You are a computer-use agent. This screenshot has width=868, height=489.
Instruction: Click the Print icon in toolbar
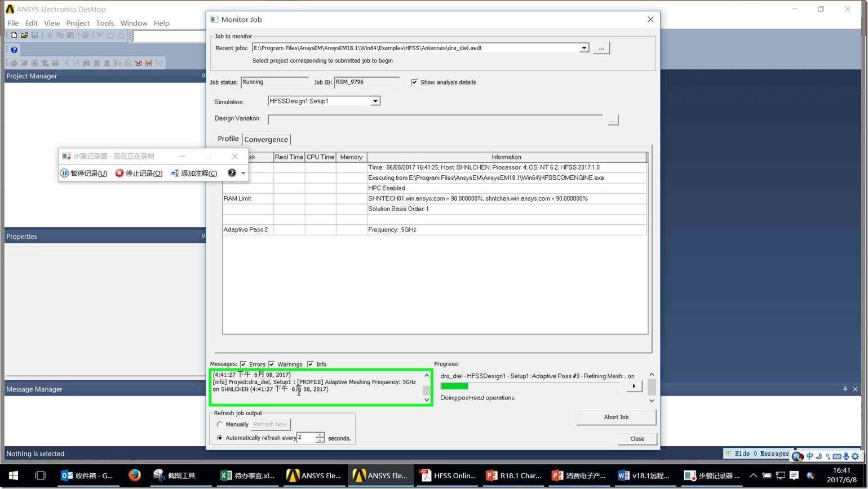click(85, 35)
